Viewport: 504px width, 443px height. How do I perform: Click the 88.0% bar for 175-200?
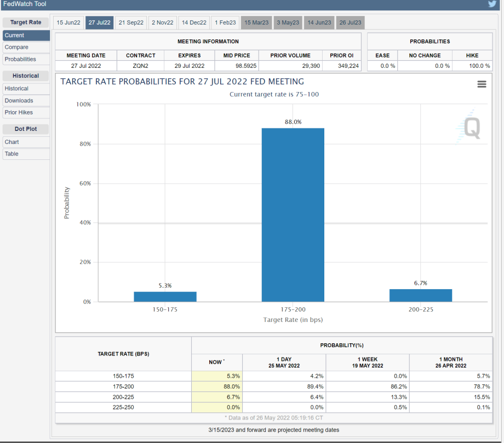click(x=293, y=215)
